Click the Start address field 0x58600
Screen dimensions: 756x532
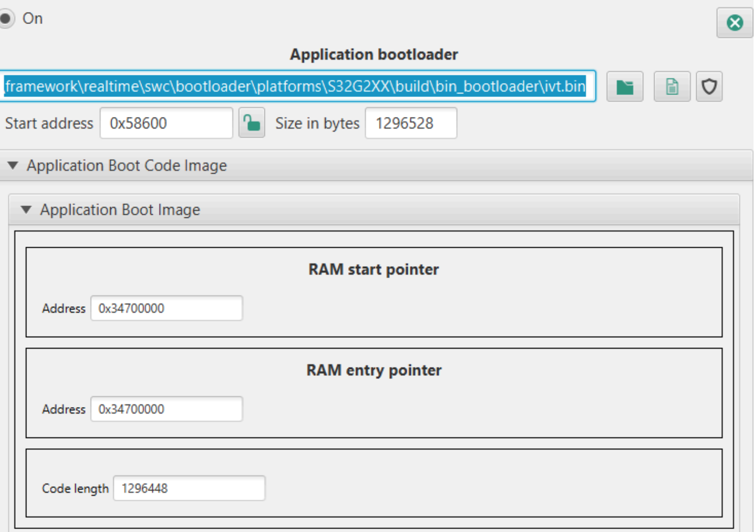(166, 123)
